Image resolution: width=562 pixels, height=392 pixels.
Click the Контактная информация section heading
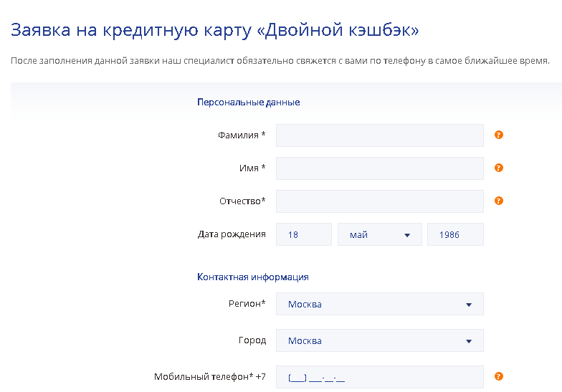[252, 277]
